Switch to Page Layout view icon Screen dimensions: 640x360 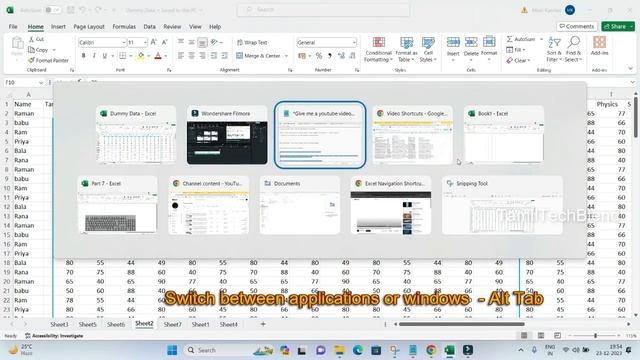(541, 336)
